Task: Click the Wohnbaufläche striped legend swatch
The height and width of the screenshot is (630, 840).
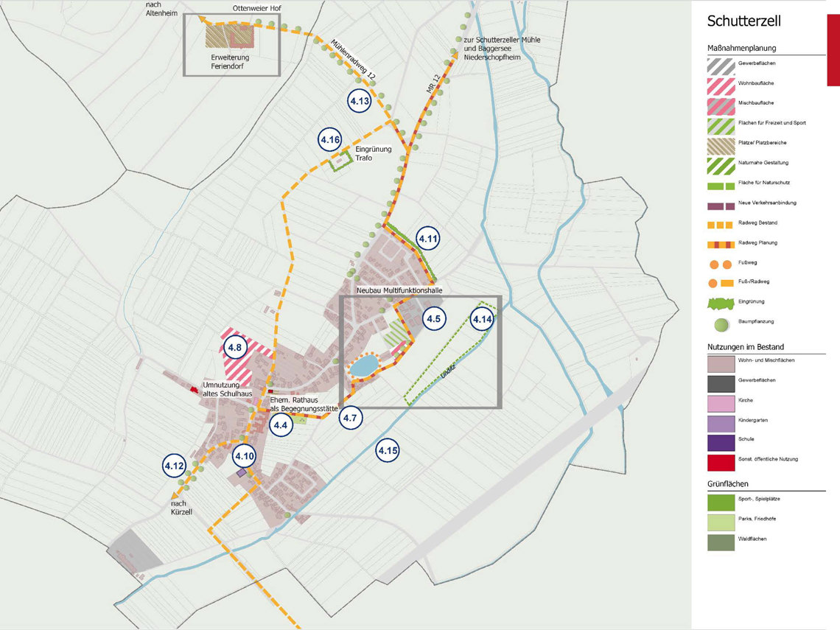Action: [x=722, y=83]
